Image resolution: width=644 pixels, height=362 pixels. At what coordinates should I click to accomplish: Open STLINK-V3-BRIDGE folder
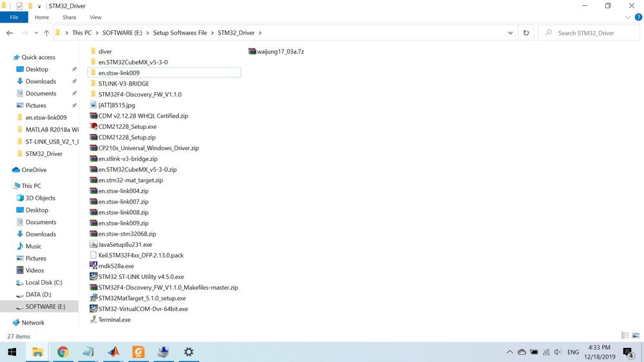(x=119, y=83)
